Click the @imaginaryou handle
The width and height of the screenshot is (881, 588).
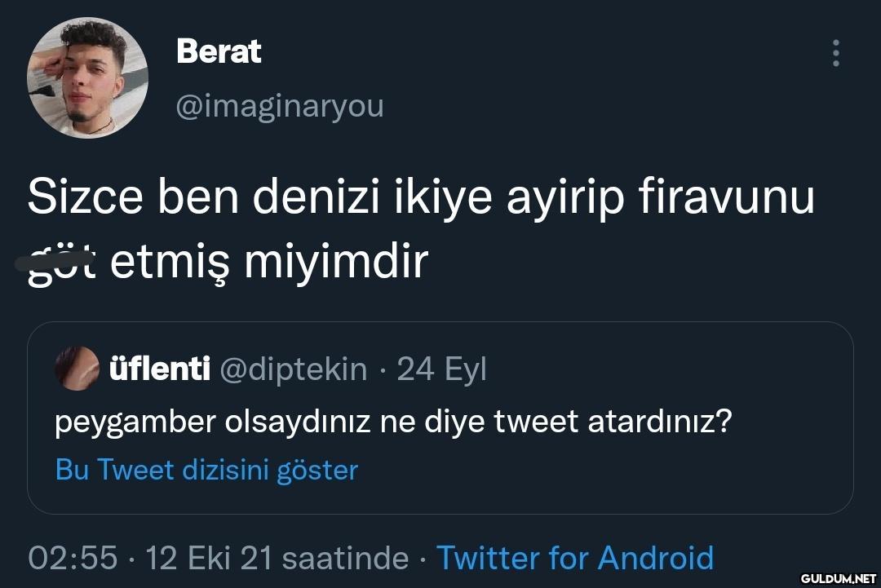(280, 106)
